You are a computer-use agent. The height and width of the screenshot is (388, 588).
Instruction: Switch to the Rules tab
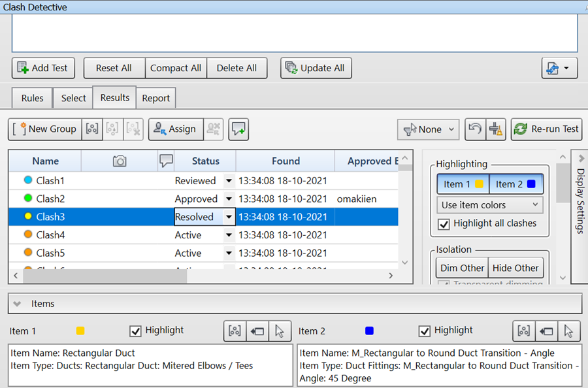click(32, 98)
